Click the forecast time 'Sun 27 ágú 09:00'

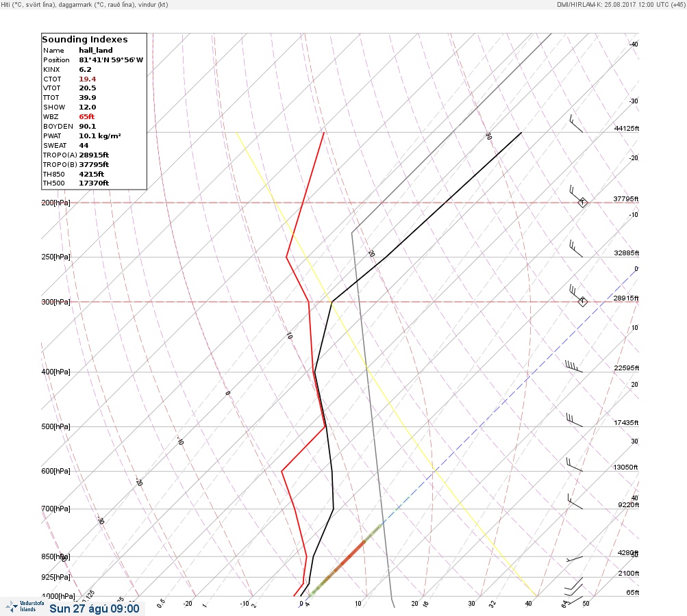pos(95,608)
